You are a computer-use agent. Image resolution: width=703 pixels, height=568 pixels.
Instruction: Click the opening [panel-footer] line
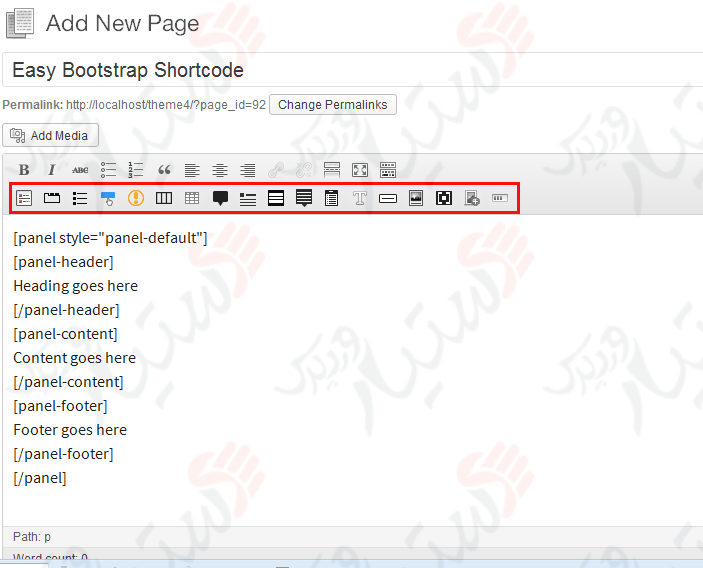coord(61,406)
